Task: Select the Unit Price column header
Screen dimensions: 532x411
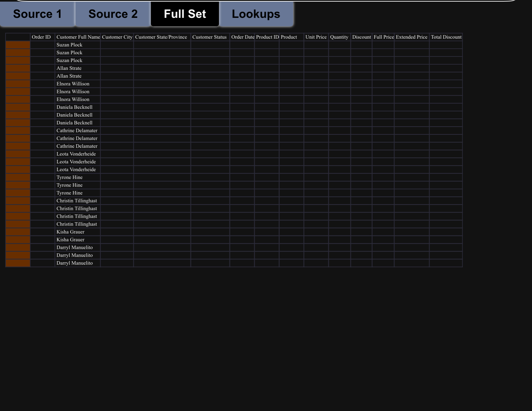Action: pyautogui.click(x=316, y=37)
